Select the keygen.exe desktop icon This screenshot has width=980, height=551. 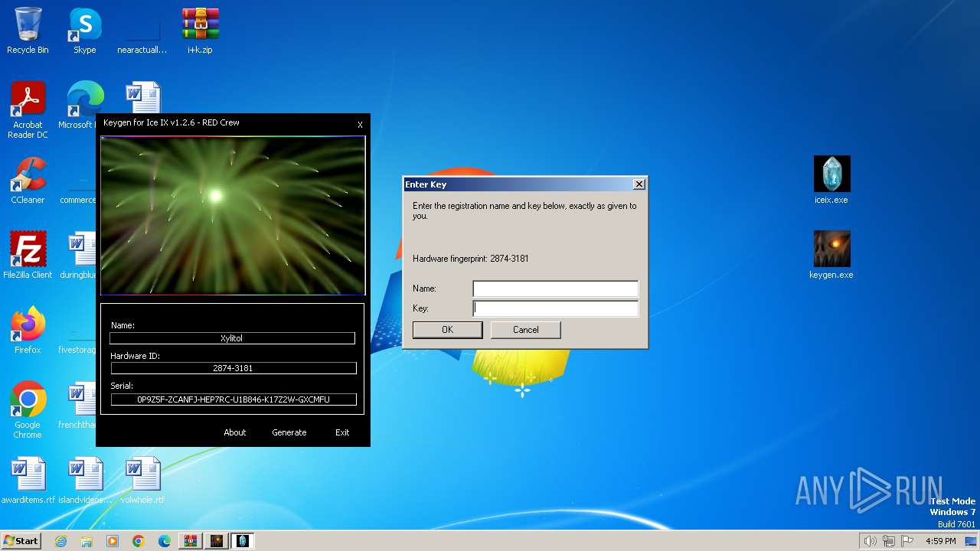[x=831, y=255]
